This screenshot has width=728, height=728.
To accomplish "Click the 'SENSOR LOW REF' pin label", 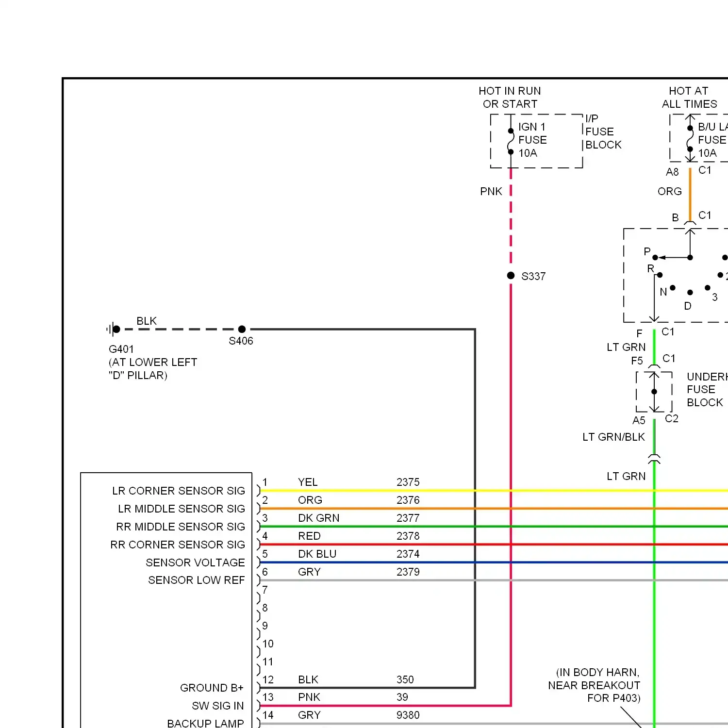I will [196, 580].
